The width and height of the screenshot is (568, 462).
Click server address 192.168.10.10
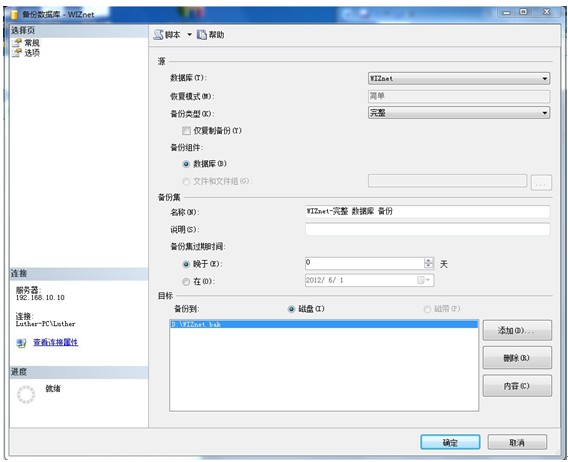(40, 297)
